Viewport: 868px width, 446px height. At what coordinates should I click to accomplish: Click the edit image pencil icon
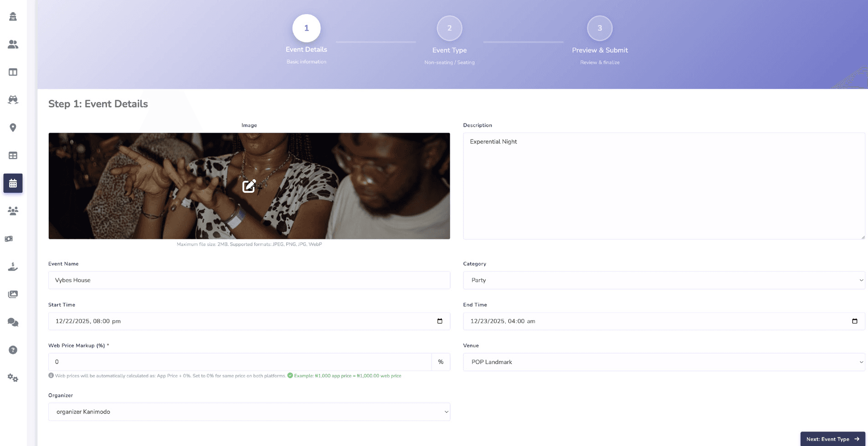click(249, 186)
